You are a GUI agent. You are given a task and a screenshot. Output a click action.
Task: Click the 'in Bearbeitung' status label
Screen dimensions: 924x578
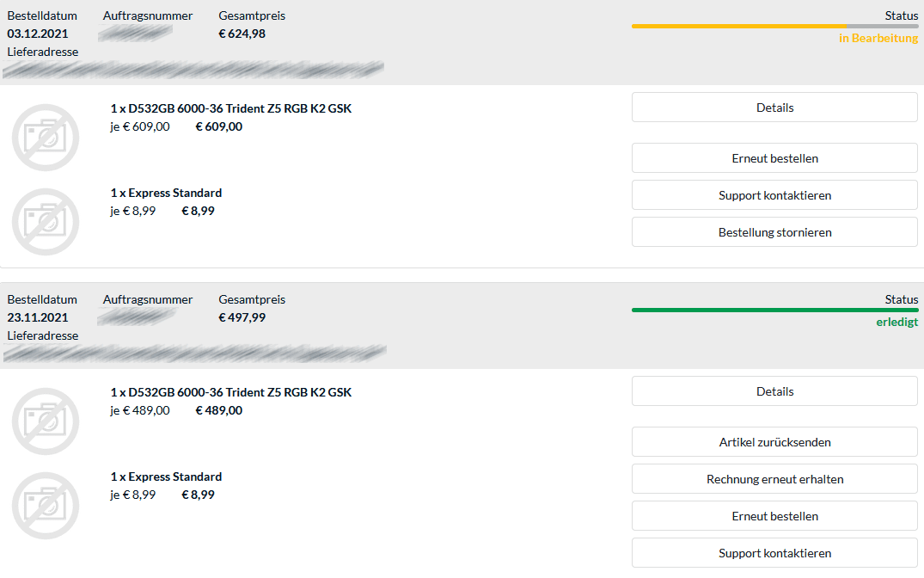click(x=878, y=39)
